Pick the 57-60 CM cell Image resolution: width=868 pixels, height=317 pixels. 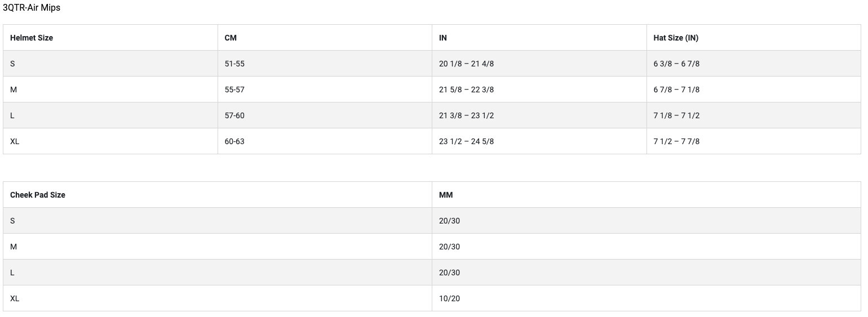coord(234,115)
